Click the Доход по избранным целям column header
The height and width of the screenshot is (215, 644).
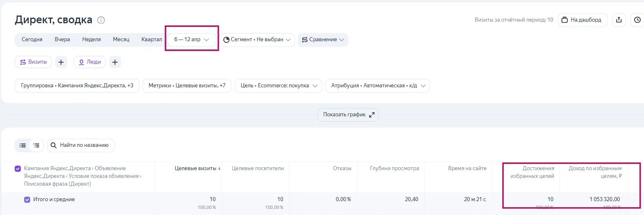pos(595,172)
